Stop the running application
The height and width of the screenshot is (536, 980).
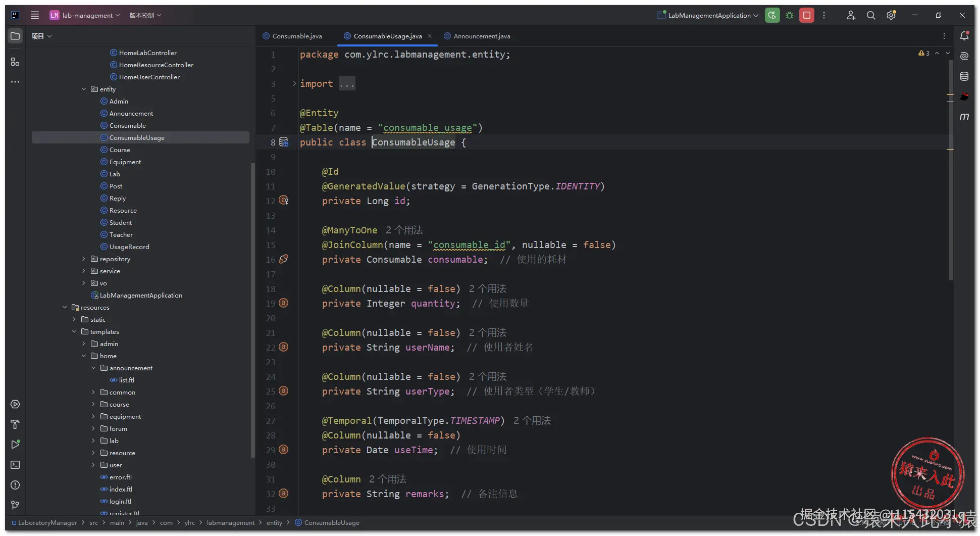(807, 15)
